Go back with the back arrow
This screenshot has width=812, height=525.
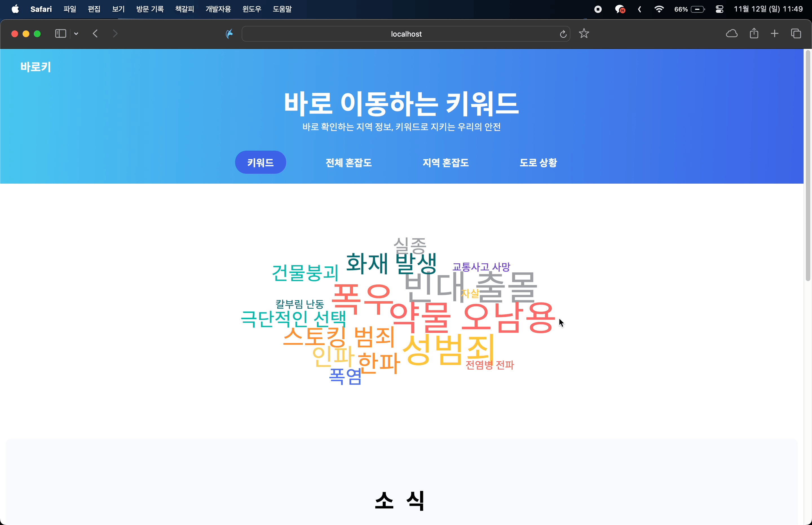96,34
